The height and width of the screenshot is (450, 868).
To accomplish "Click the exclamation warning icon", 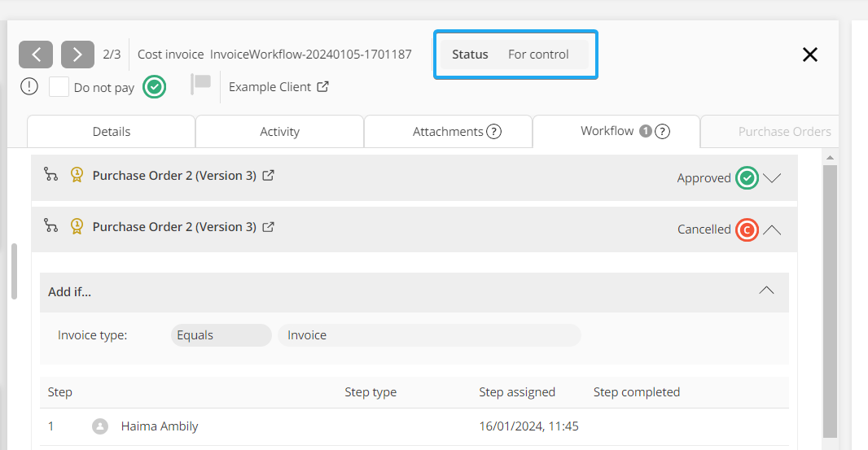I will pyautogui.click(x=29, y=86).
